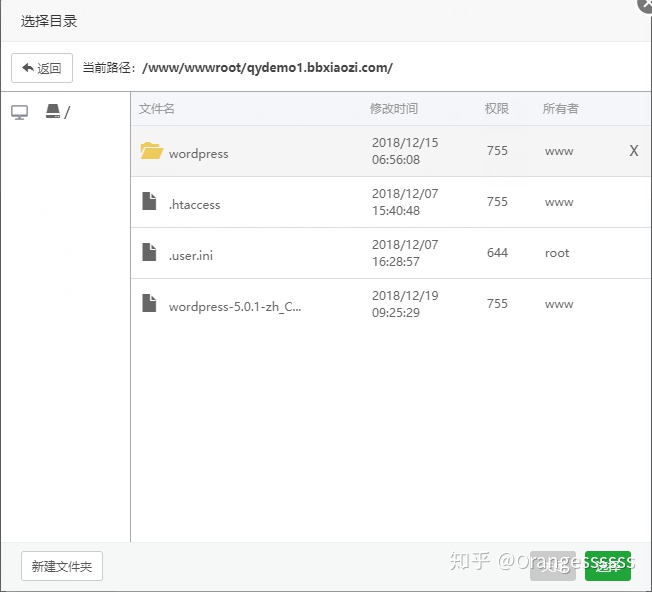Screen dimensions: 652x592
Task: Click date 2018/12/15 06:56:08 of wordpress
Action: [405, 151]
